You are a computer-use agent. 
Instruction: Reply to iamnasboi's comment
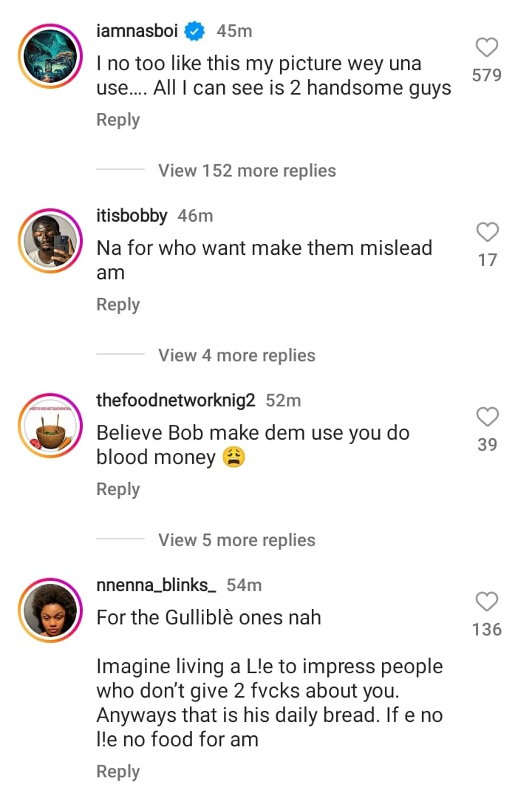[x=118, y=120]
